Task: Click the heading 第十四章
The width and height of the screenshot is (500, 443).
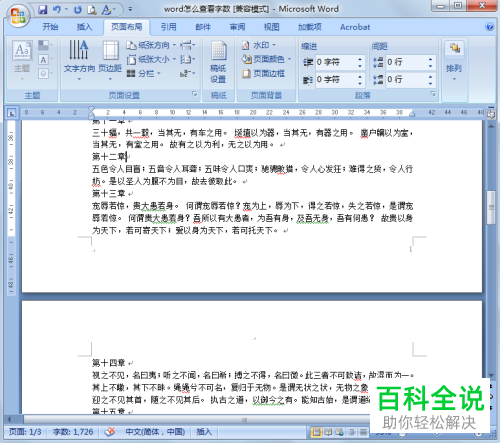Action: coord(109,363)
